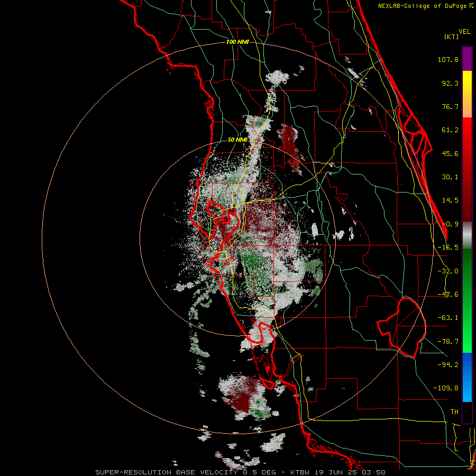This screenshot has width=476, height=476.
Task: Click the -32.0 legend value
Action: (448, 271)
